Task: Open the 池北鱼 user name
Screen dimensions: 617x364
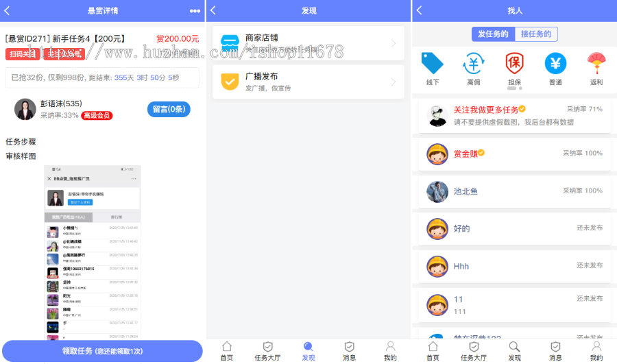Action: click(x=465, y=192)
